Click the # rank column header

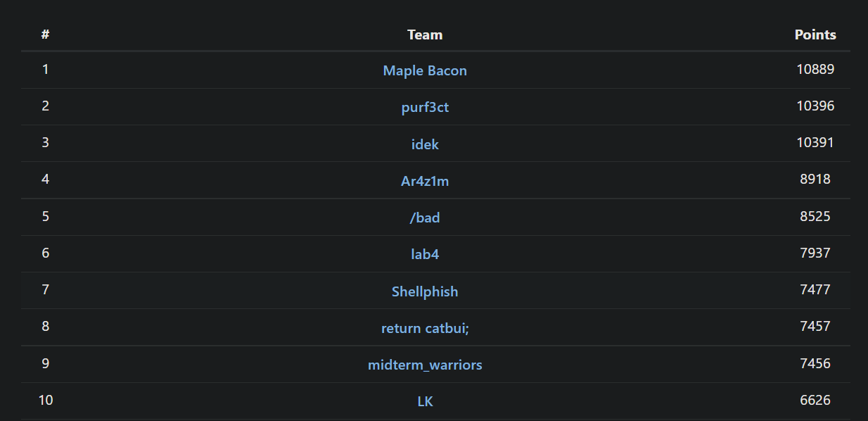click(45, 34)
